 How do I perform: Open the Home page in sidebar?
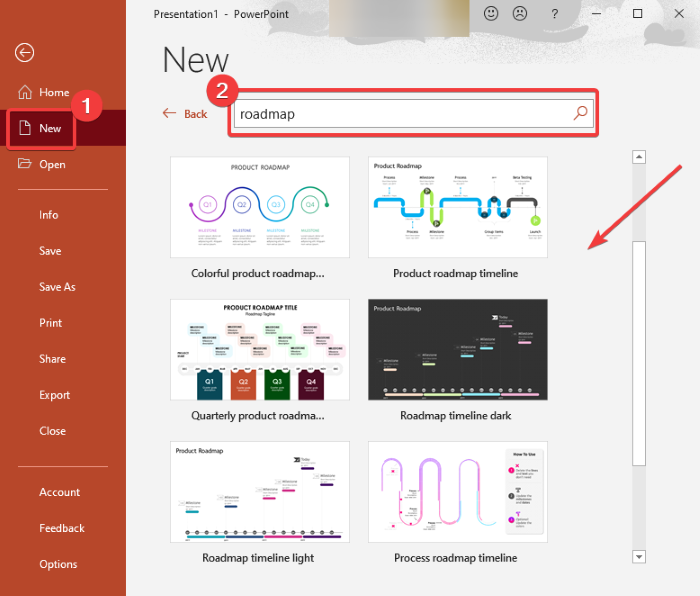[x=54, y=92]
